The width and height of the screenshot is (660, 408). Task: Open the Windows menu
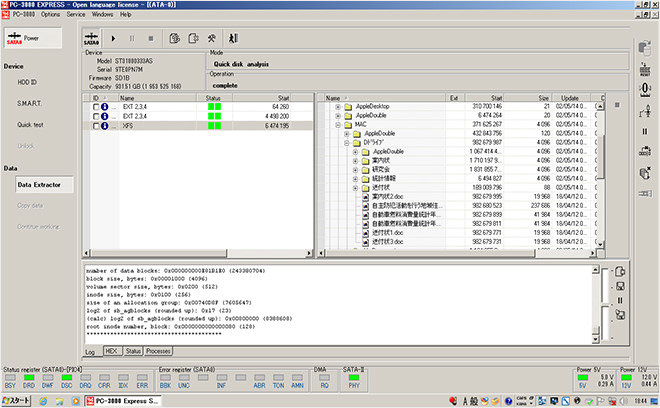tap(102, 14)
